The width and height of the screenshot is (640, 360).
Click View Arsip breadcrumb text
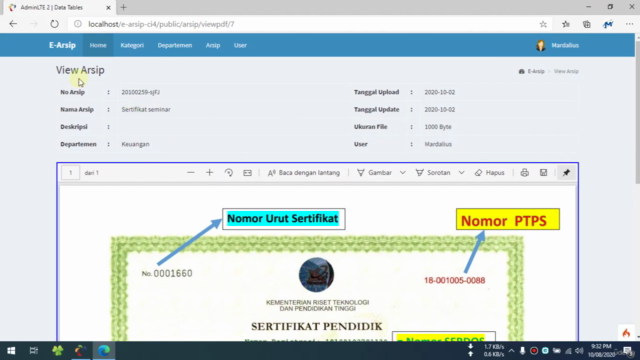pos(566,71)
